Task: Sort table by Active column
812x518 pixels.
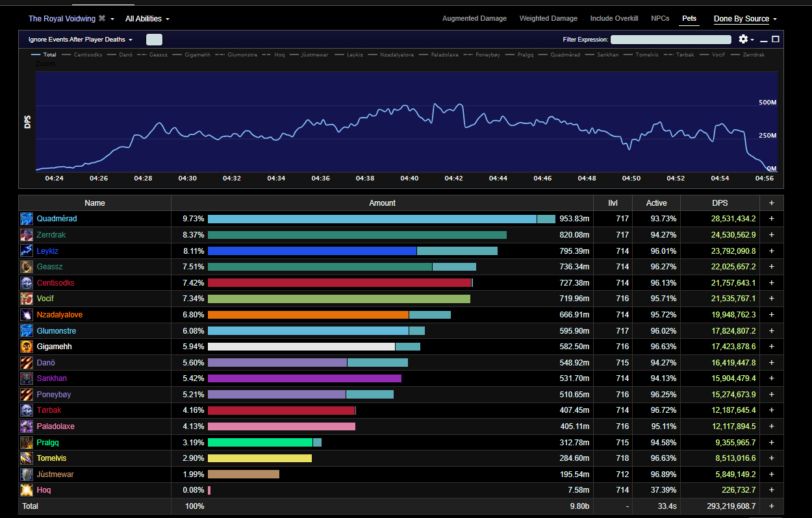Action: 656,203
